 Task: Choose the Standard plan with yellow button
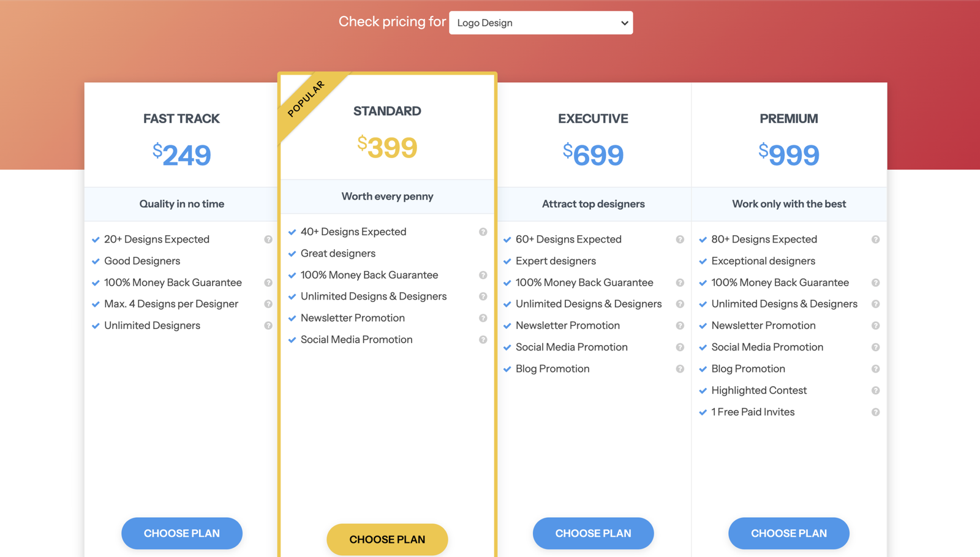(387, 539)
